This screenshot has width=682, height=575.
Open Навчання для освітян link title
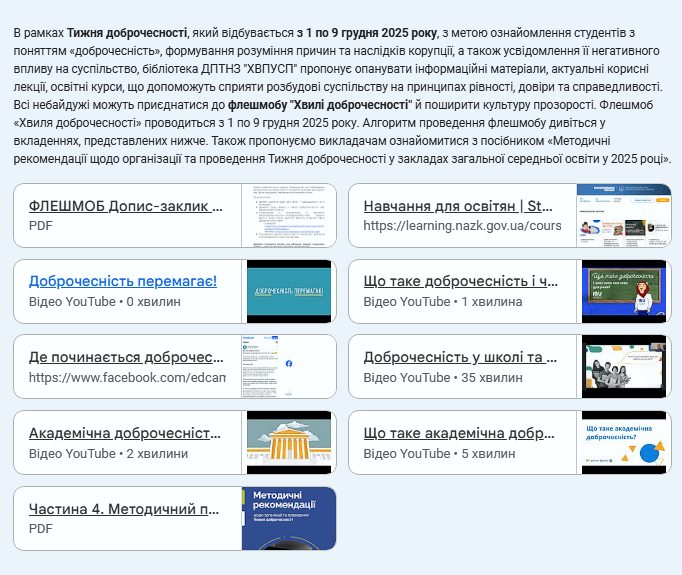[458, 206]
